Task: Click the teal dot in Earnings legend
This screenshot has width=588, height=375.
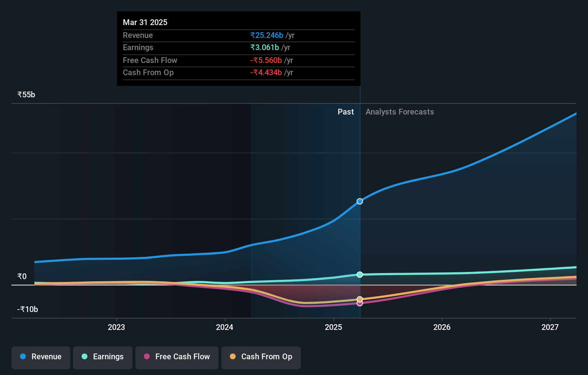Action: [85, 356]
